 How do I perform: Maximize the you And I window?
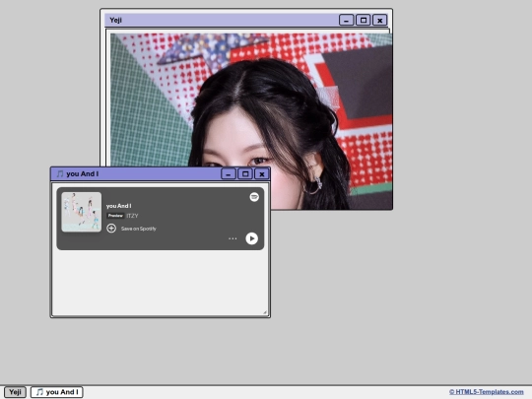(245, 174)
